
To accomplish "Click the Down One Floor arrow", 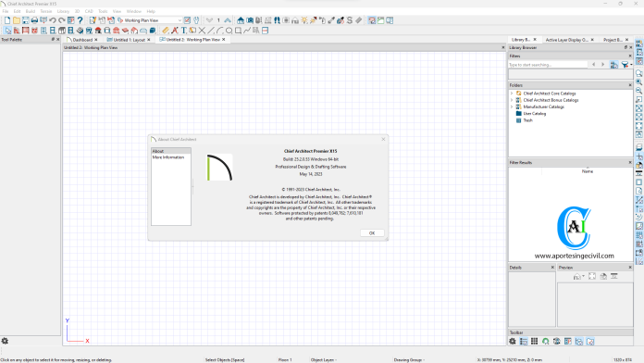I will pyautogui.click(x=209, y=20).
